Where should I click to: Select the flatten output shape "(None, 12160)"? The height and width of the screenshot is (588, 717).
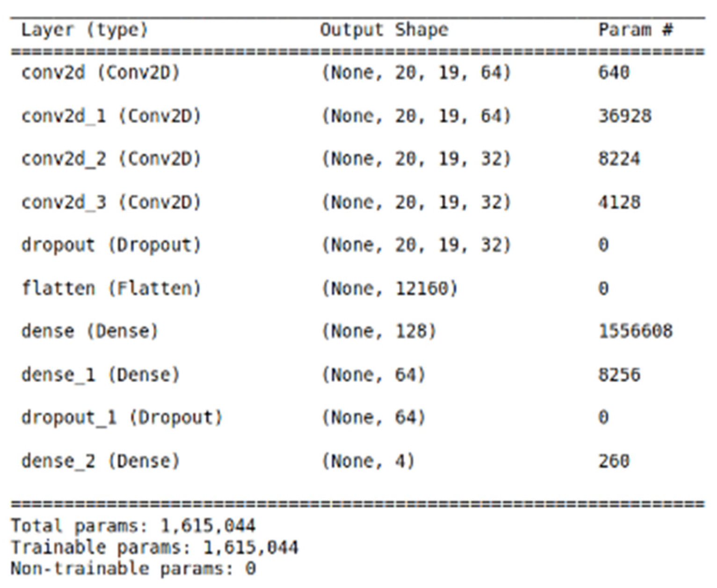389,289
